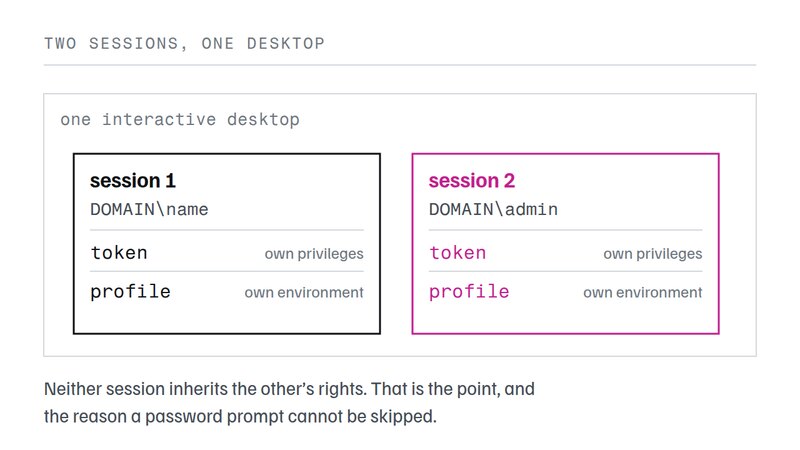The width and height of the screenshot is (800, 450).
Task: Click 'profile' in the session 2 box
Action: pyautogui.click(x=469, y=292)
